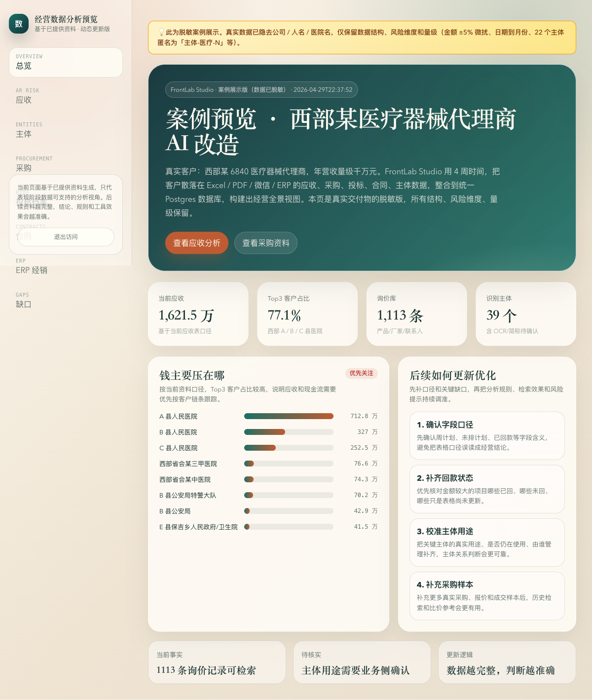592x700 pixels.
Task: Click the step card 2. 补齐回款状态
Action: click(x=487, y=489)
